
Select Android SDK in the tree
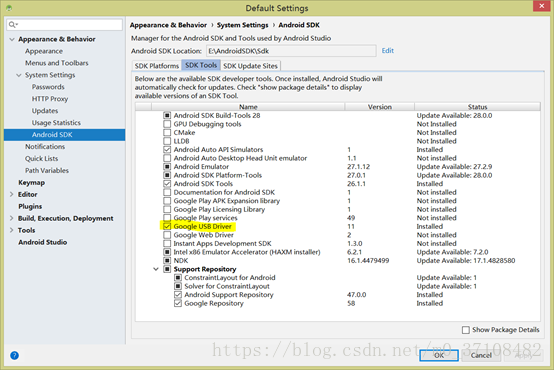tap(64, 135)
